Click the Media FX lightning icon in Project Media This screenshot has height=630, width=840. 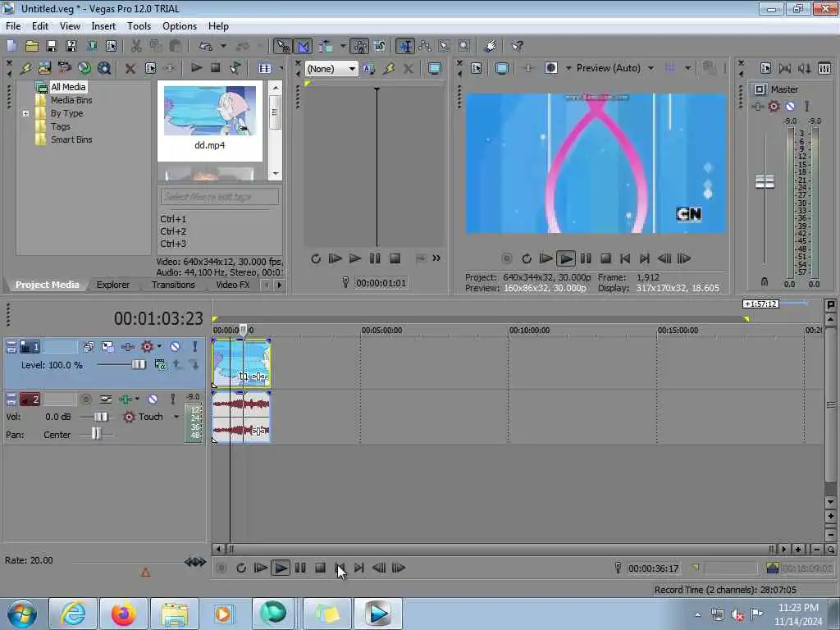coord(25,68)
